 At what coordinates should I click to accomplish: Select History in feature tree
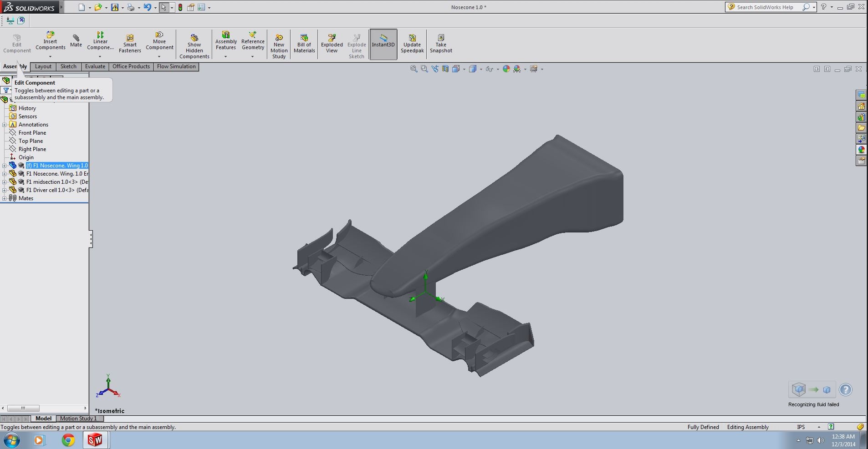point(27,108)
